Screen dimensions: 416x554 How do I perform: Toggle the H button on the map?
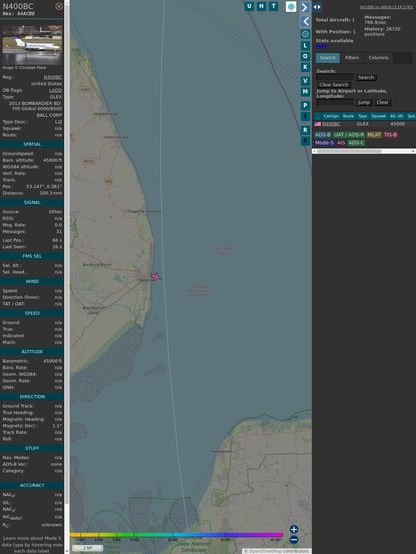tap(261, 6)
